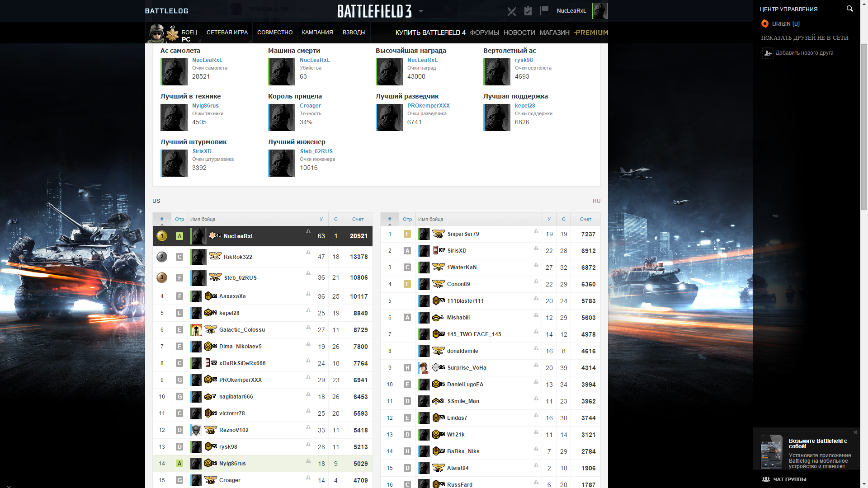Click the report icon on Lindas7's row
The width and height of the screenshot is (868, 488).
tap(536, 415)
